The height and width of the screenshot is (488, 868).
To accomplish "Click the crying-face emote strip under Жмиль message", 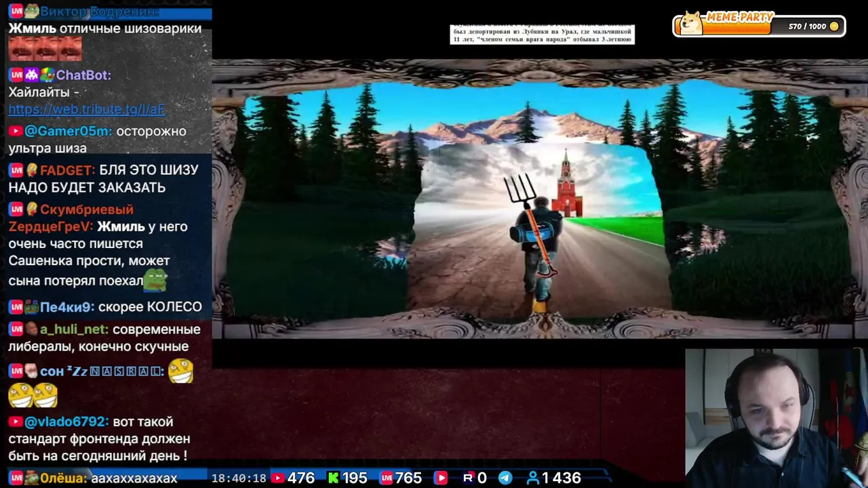I will [45, 49].
